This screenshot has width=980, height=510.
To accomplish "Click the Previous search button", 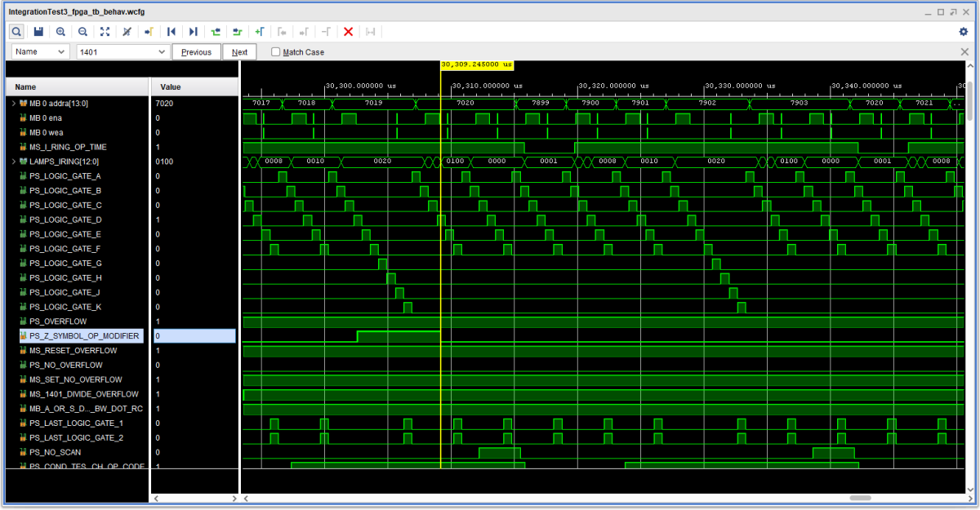I will [196, 51].
